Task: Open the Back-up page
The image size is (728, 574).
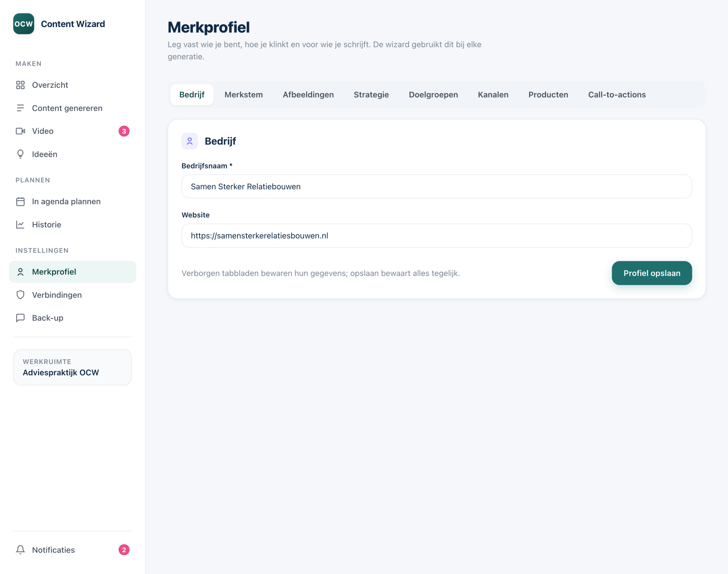Action: [x=73, y=318]
